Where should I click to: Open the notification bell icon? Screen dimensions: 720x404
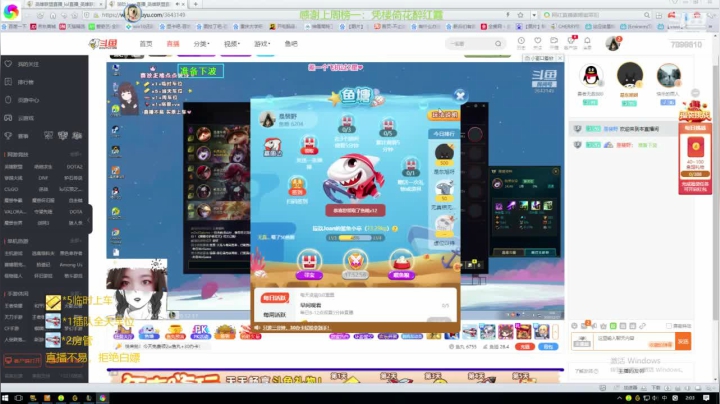click(x=587, y=43)
